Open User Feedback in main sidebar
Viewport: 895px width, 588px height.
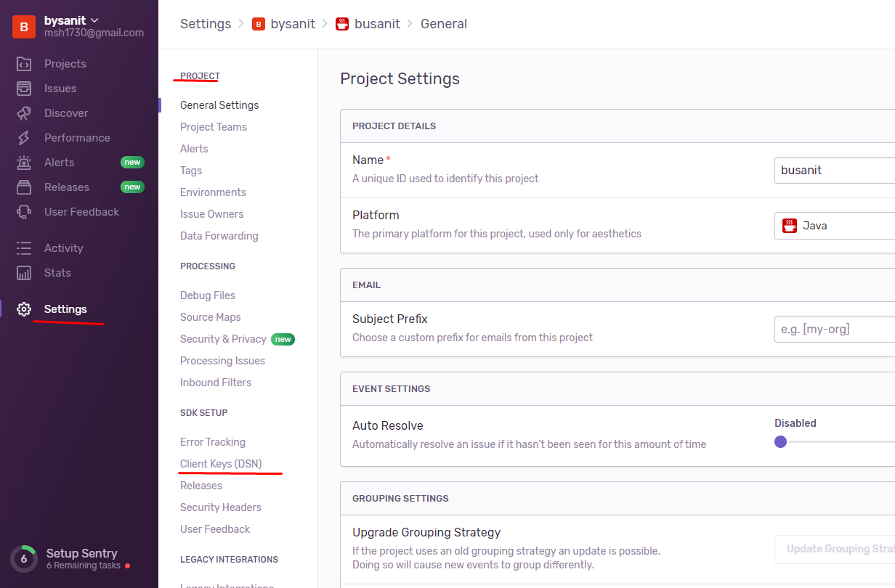81,212
